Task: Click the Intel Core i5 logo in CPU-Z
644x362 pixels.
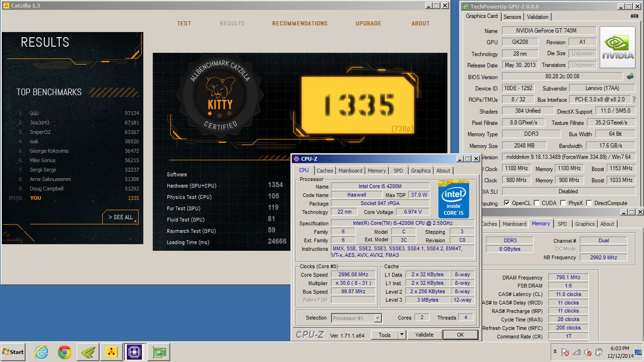Action: (x=454, y=199)
